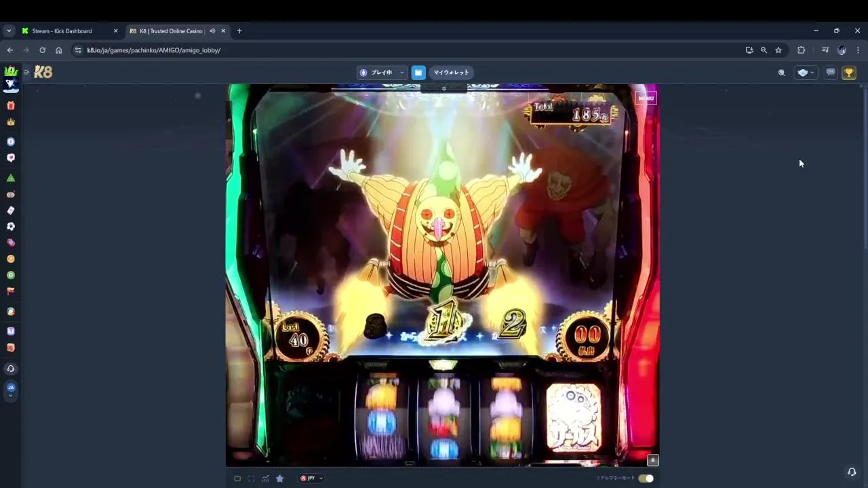Focus the k8.io address bar
Viewport: 868px width, 488px height.
[407, 50]
